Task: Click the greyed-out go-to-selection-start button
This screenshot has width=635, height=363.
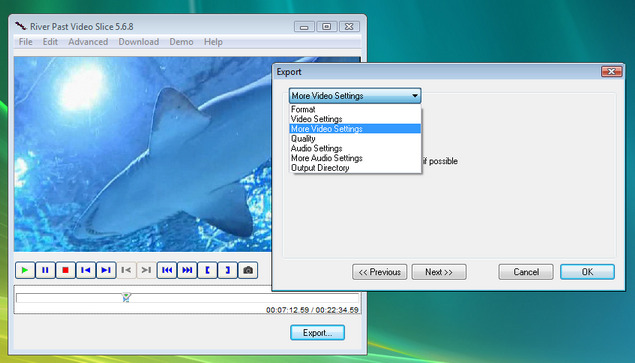Action: pos(126,270)
